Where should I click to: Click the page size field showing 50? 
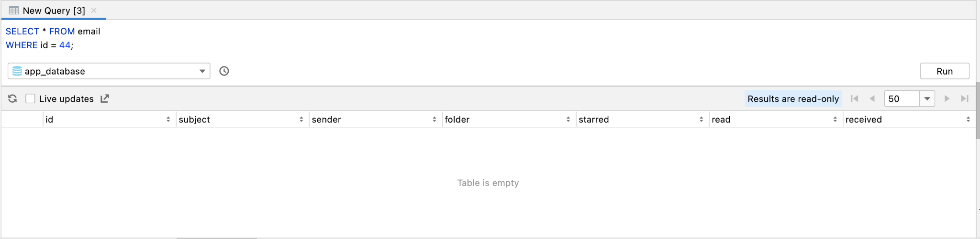pyautogui.click(x=902, y=98)
